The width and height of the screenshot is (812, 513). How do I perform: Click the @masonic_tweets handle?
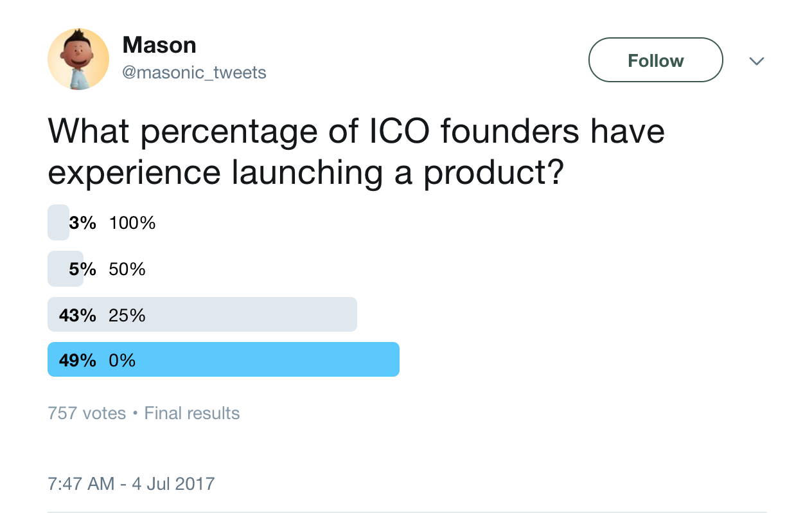194,73
